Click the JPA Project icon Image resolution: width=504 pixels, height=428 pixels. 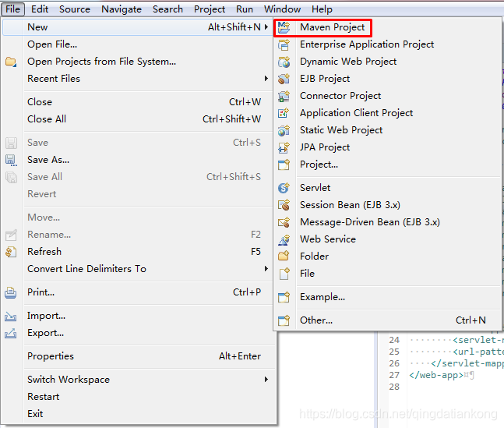(284, 147)
